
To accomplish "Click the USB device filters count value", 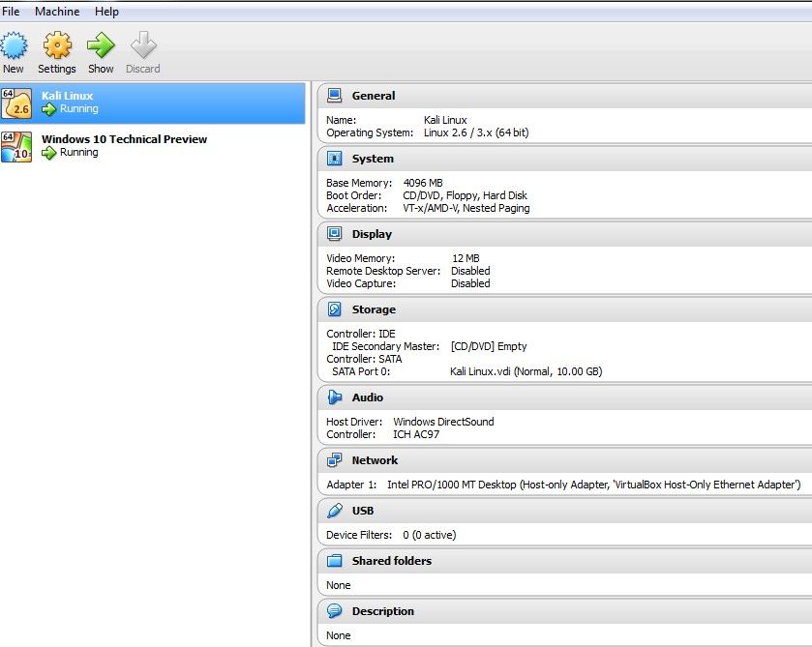I will [x=430, y=535].
